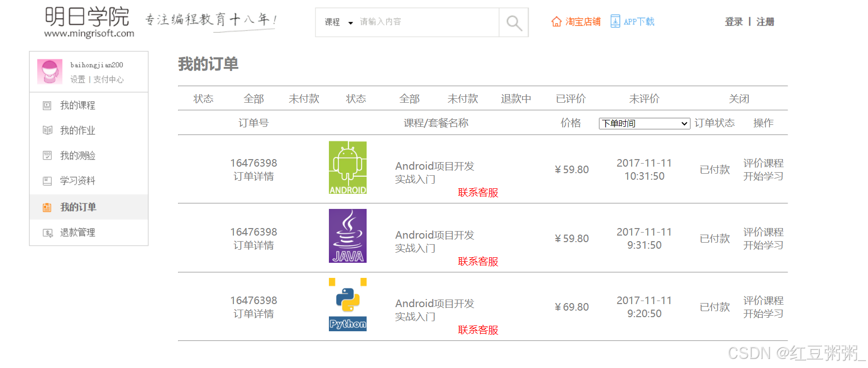The image size is (868, 368).
Task: Open the 下单时间 sort dropdown
Action: point(644,123)
